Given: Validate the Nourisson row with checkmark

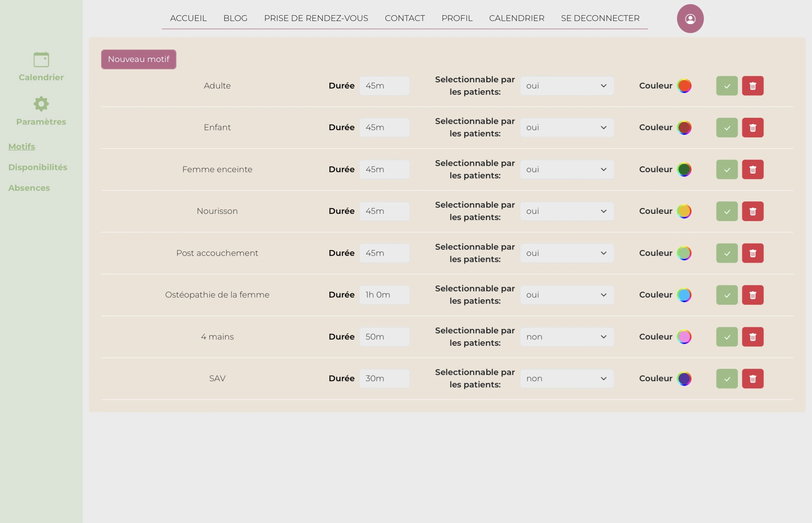Looking at the screenshot, I should coord(727,211).
